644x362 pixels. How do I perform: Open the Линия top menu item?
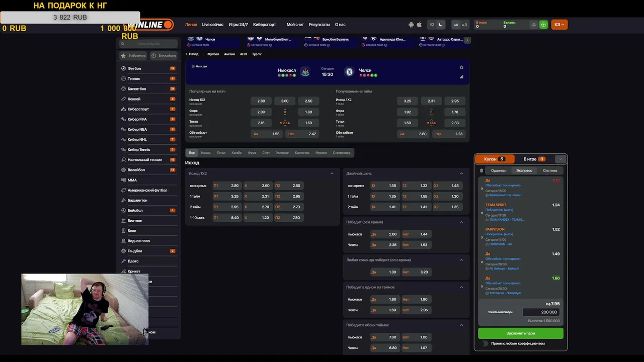(191, 25)
